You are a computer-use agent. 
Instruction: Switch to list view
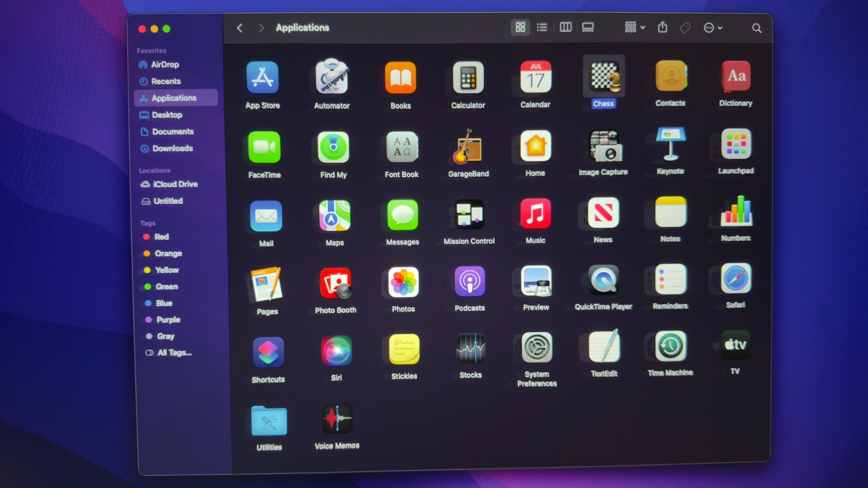542,27
